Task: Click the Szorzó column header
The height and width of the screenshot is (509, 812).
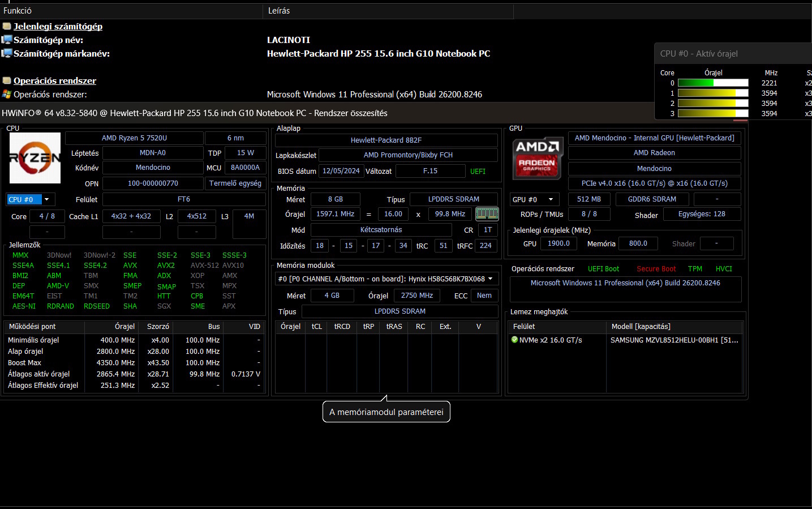Action: [156, 327]
